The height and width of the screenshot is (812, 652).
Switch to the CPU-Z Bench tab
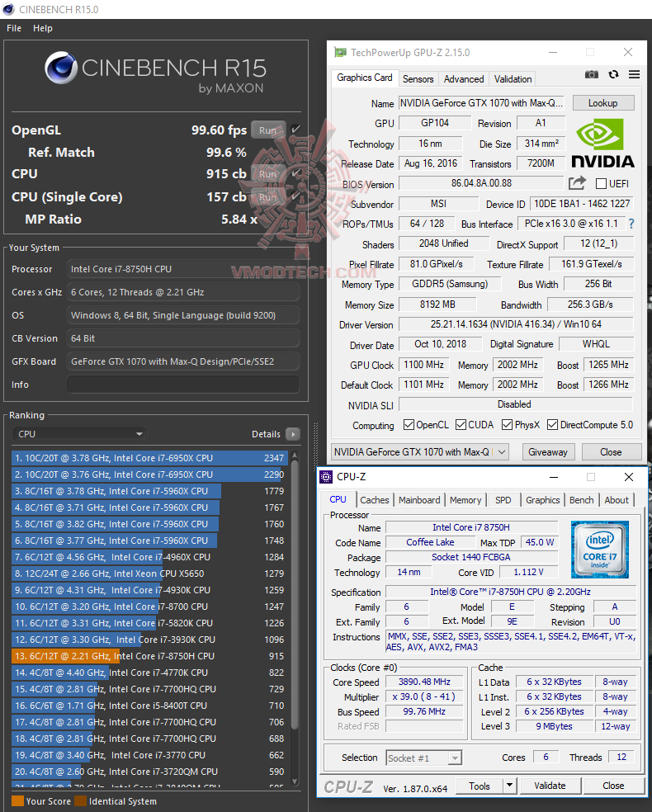581,500
